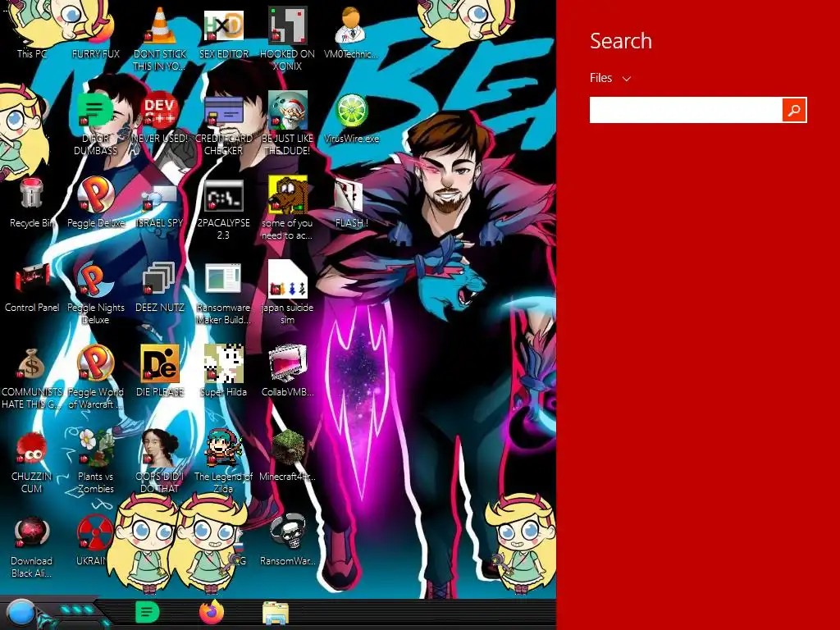Open the VM0Technic desktop shortcut
The width and height of the screenshot is (840, 630).
pos(351,25)
